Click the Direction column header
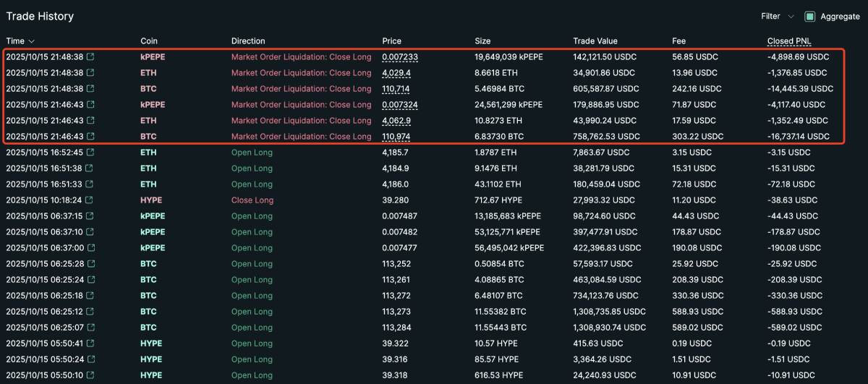The image size is (868, 384). coord(248,41)
